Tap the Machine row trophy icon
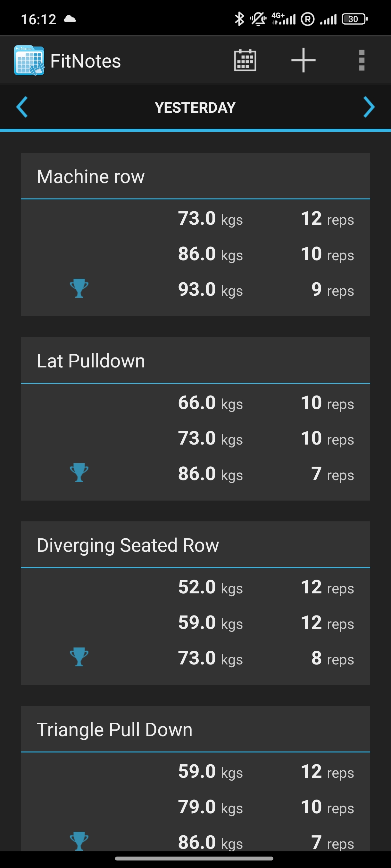Viewport: 391px width, 868px height. tap(79, 288)
